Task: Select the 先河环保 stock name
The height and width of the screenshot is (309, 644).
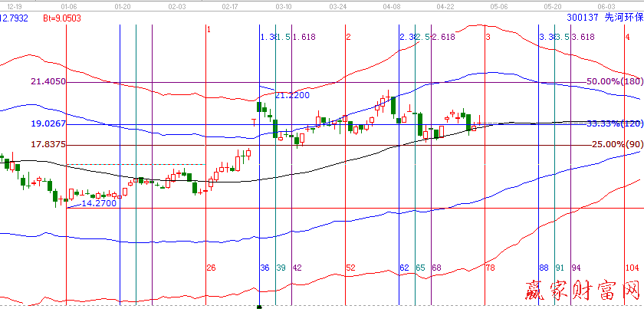Action: point(622,15)
